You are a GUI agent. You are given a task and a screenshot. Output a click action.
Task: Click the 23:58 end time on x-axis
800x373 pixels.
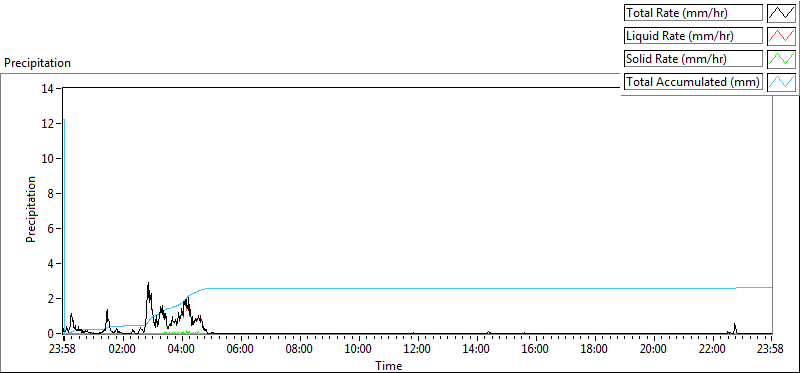(771, 350)
